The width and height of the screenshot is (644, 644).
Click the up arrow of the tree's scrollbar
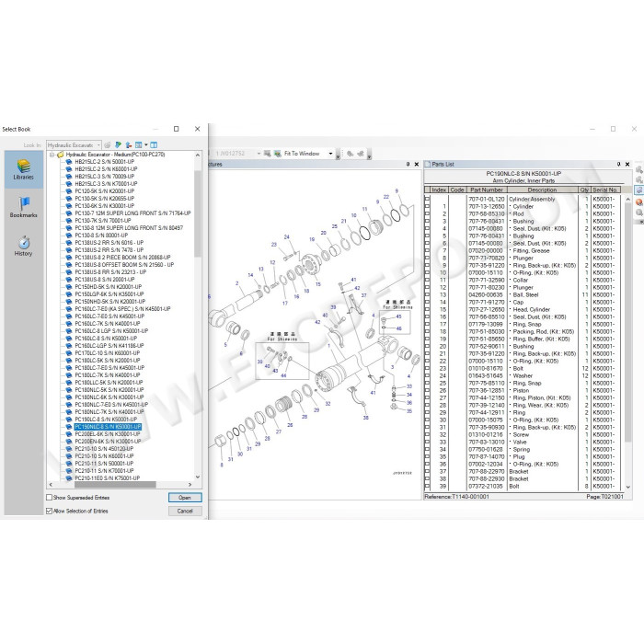pos(198,155)
